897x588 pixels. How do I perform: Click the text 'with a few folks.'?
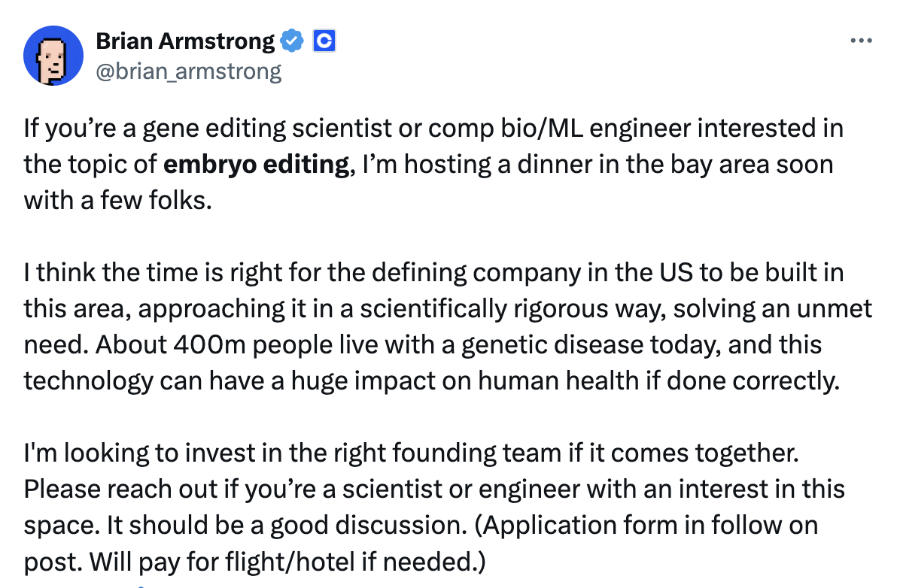click(118, 201)
